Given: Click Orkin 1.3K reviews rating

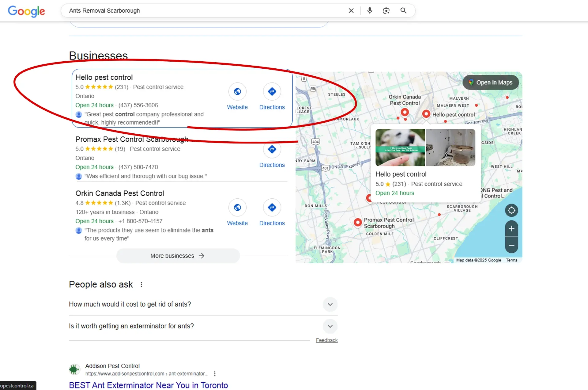Looking at the screenshot, I should tap(103, 203).
